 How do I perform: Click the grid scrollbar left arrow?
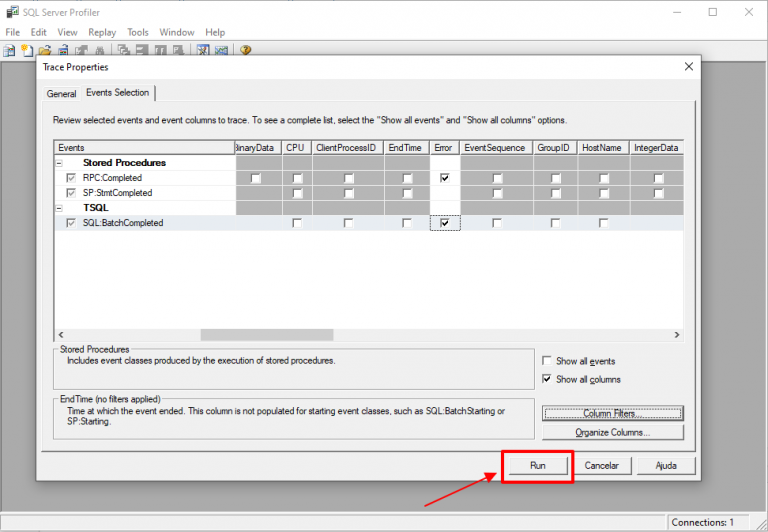(x=61, y=335)
